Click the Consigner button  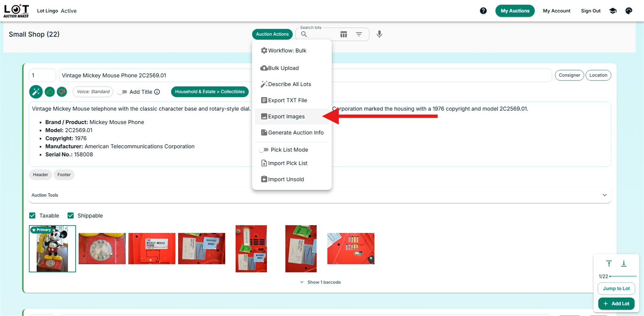569,75
